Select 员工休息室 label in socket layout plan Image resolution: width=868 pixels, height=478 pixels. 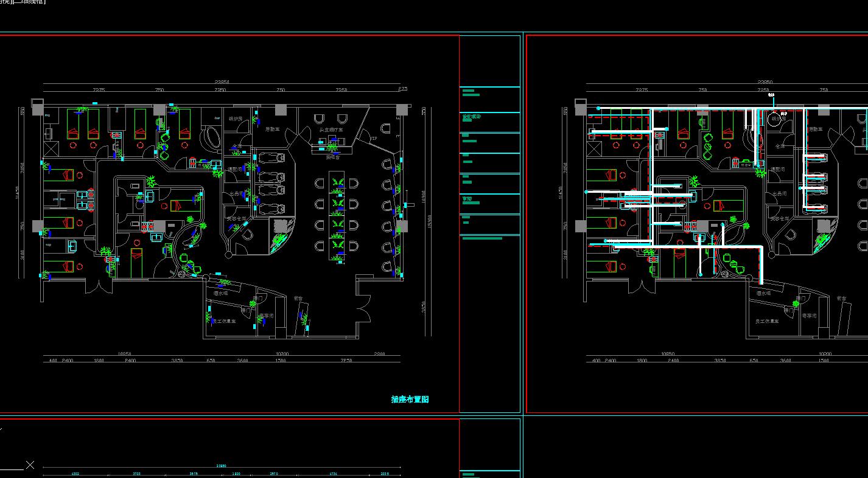pos(223,321)
